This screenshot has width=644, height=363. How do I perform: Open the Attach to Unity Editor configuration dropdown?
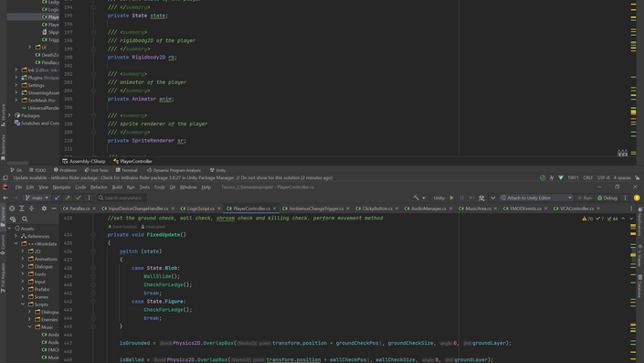coord(536,198)
